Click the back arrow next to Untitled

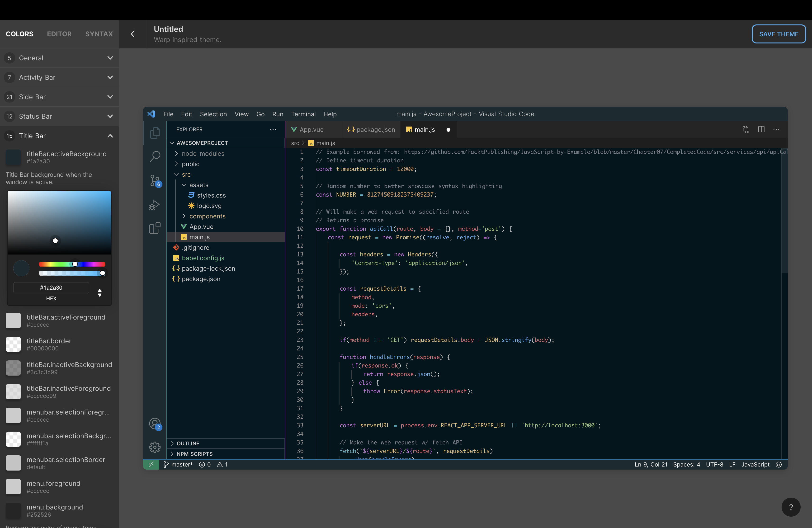tap(133, 34)
